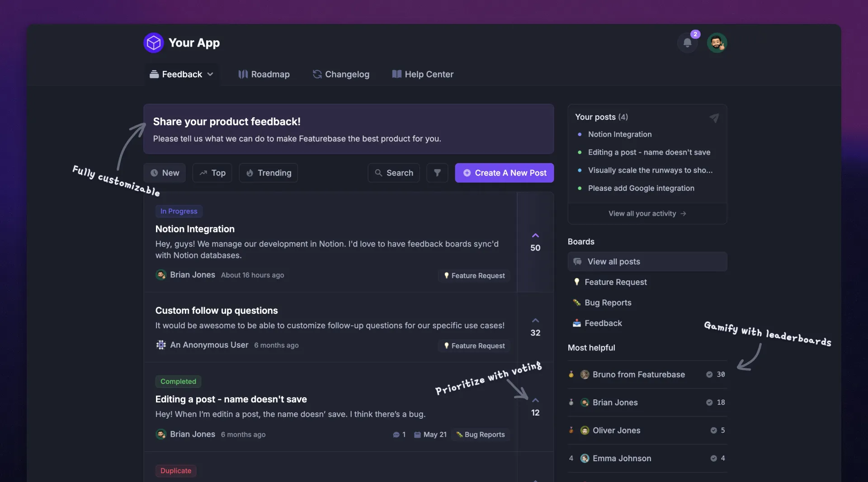This screenshot has height=482, width=868.
Task: Click Brian Jones avatar on Notion Integration post
Action: (x=161, y=275)
